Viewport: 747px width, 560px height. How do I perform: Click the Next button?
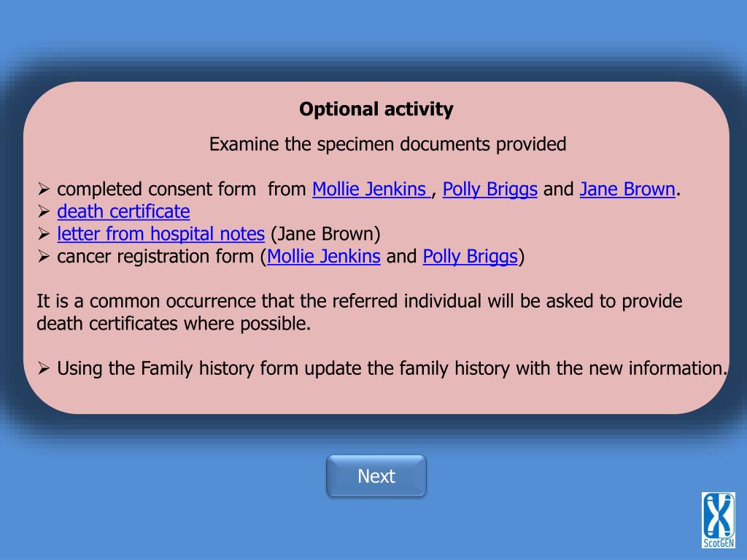pyautogui.click(x=376, y=475)
